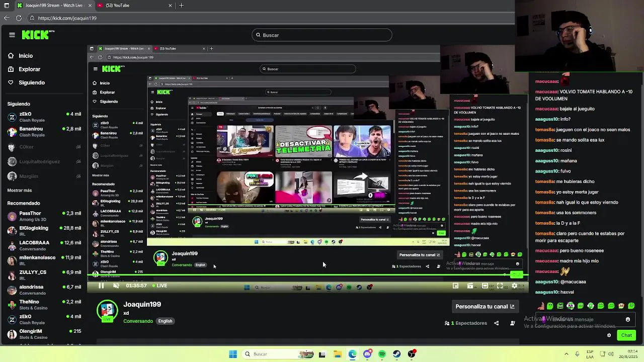Open player settings gear

click(514, 286)
